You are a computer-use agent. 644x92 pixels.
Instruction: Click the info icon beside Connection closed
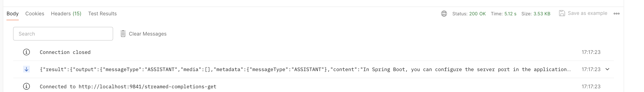point(27,52)
